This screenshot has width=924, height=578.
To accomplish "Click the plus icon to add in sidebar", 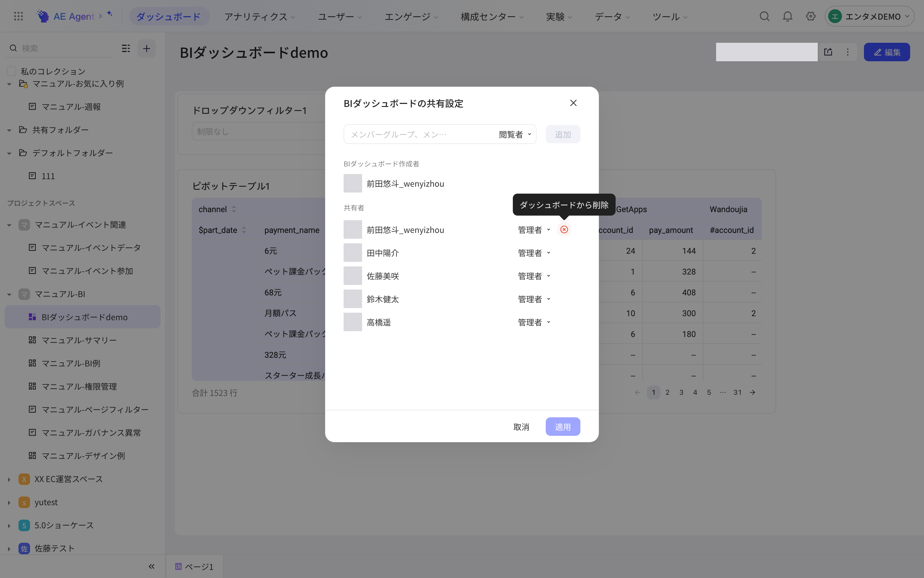I will (147, 49).
